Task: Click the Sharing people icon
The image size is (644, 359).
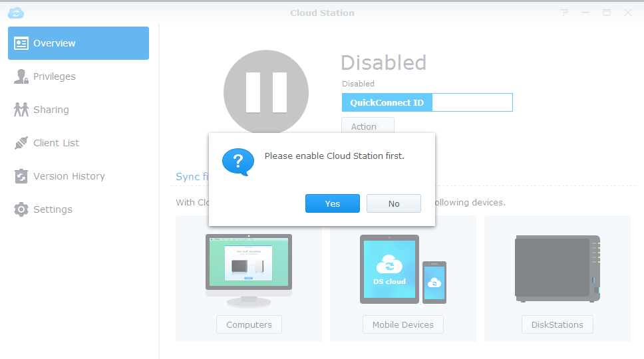Action: (21, 110)
